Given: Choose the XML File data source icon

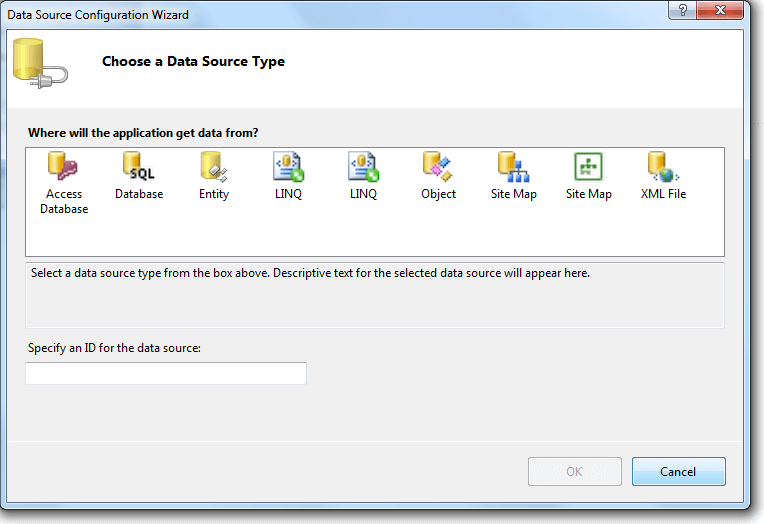Looking at the screenshot, I should (663, 167).
